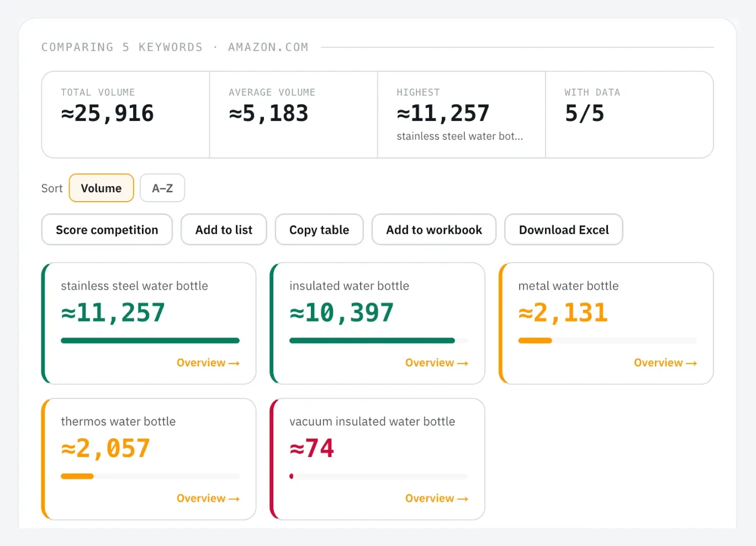Open Overview for stainless steel water bottle
The width and height of the screenshot is (756, 546).
coord(208,363)
